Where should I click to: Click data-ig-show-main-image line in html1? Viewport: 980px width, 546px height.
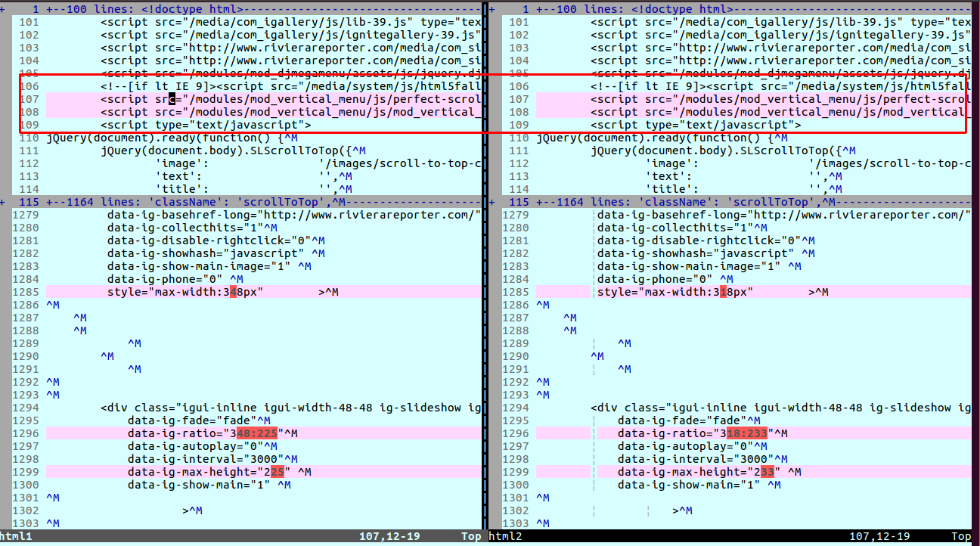point(209,266)
